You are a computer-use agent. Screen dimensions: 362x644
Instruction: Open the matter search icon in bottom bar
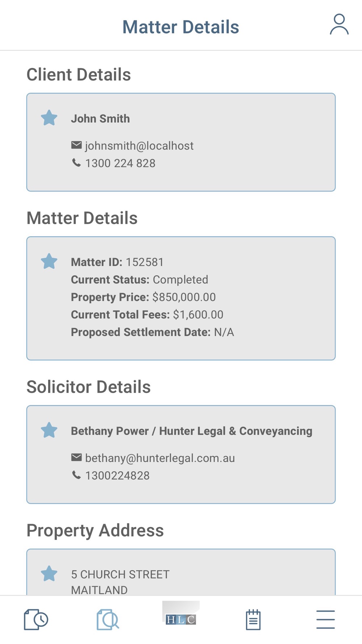click(108, 619)
